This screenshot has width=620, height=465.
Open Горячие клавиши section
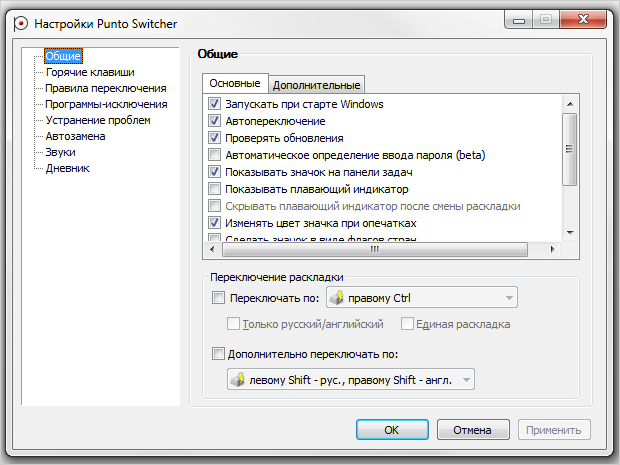[x=90, y=72]
